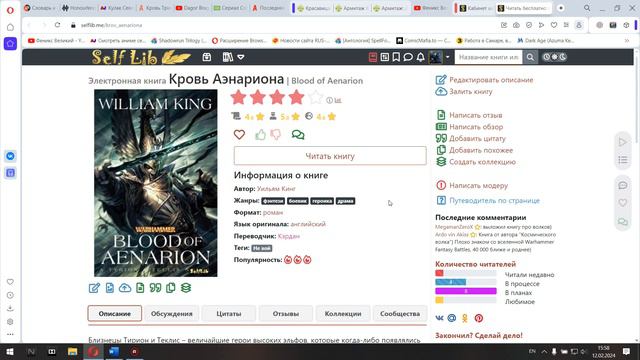The width and height of the screenshot is (640, 360).
Task: Expand the user profile dropdown arrow
Action: [447, 57]
